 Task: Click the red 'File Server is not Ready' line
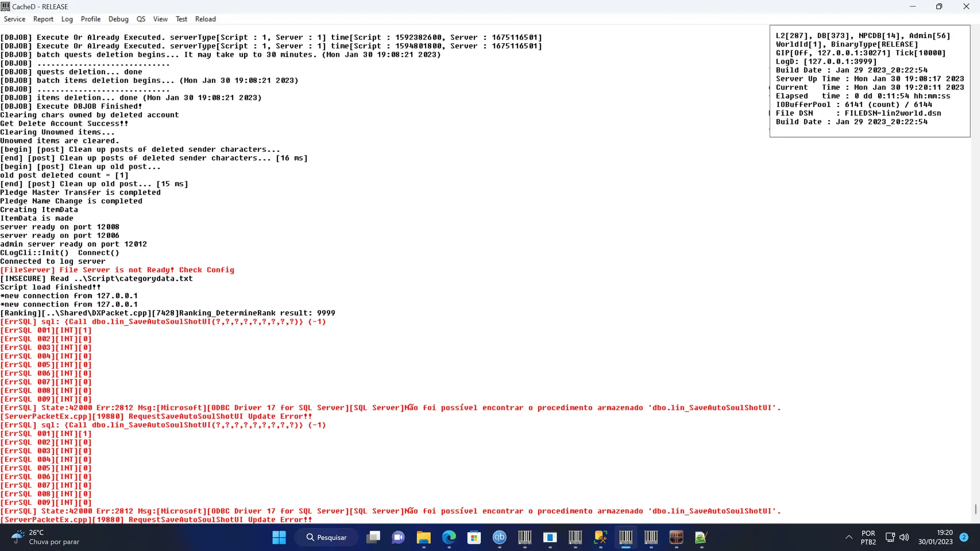[x=117, y=270]
